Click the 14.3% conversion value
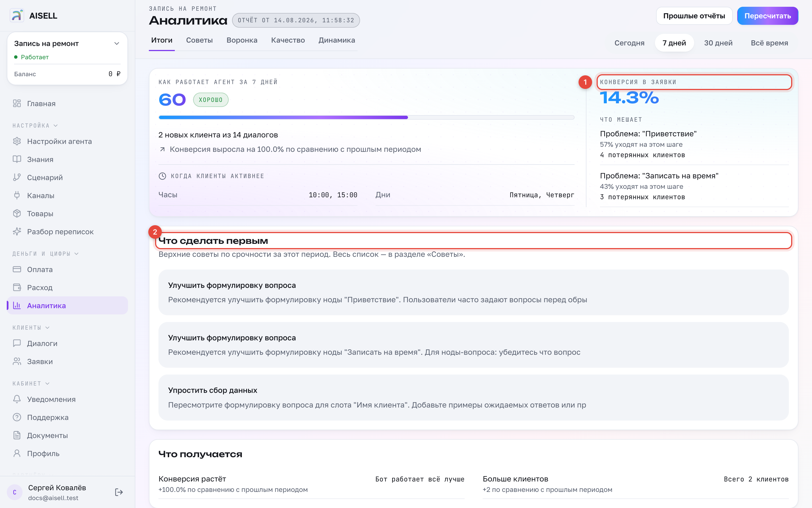The height and width of the screenshot is (508, 812). 629,98
